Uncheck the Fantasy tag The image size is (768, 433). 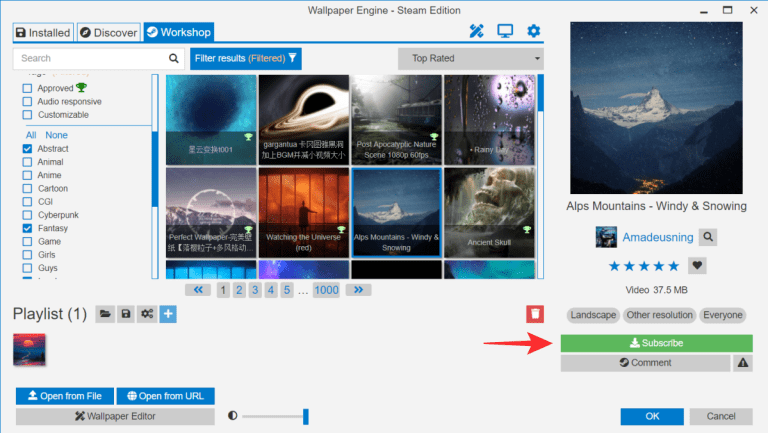(27, 228)
